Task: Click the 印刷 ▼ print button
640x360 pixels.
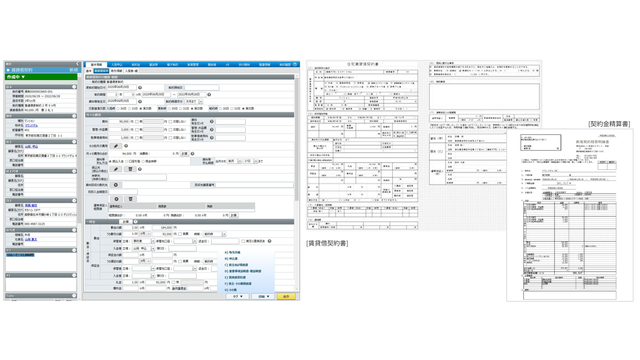Action: [x=263, y=296]
